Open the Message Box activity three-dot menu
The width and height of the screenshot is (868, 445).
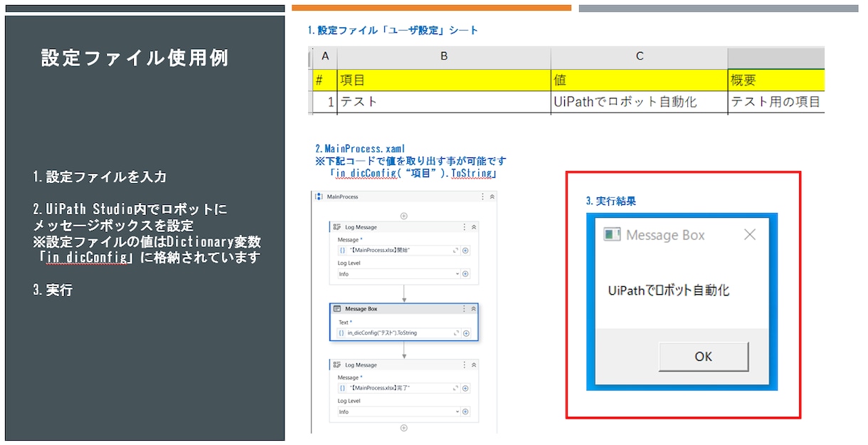coord(464,309)
